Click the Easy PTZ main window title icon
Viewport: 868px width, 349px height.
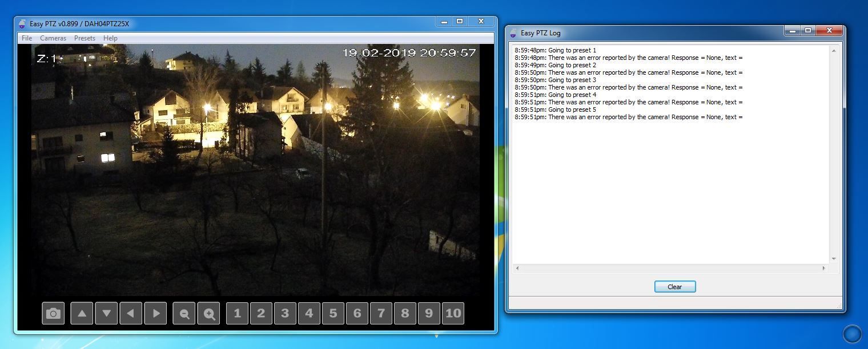[x=22, y=24]
